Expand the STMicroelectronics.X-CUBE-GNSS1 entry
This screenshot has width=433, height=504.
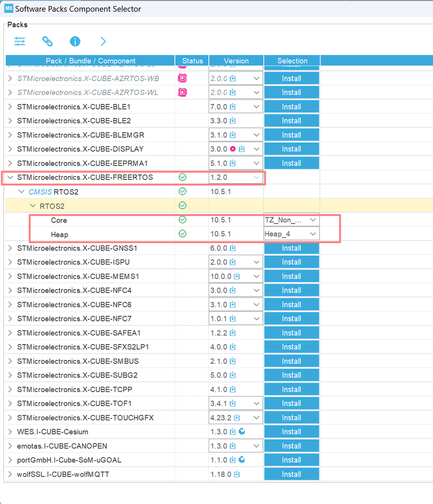coord(10,248)
